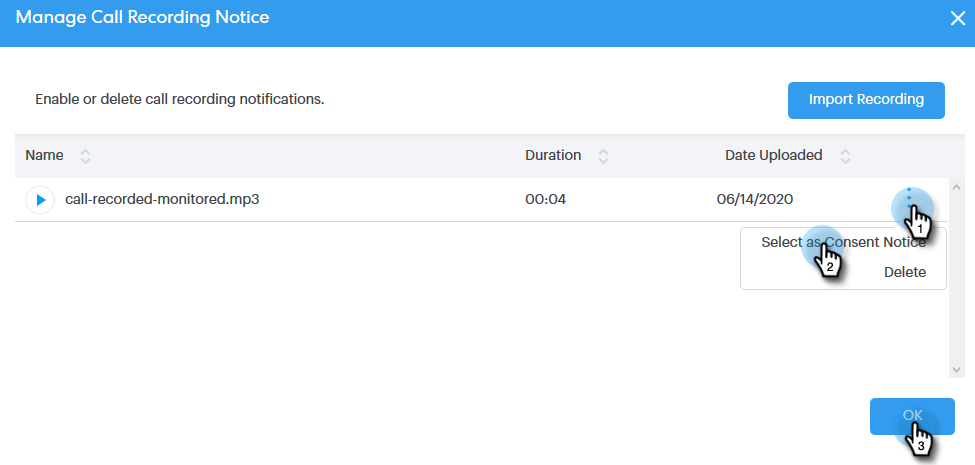Select the call-recorded-monitored.mp3 file name
Image resolution: width=975 pixels, height=465 pixels.
[162, 200]
